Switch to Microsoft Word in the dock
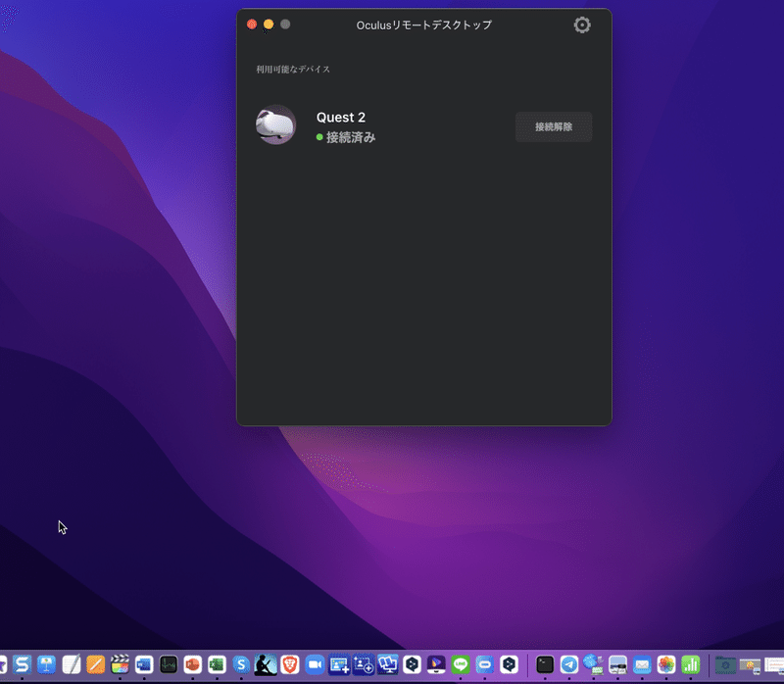Viewport: 784px width, 684px height. (144, 665)
